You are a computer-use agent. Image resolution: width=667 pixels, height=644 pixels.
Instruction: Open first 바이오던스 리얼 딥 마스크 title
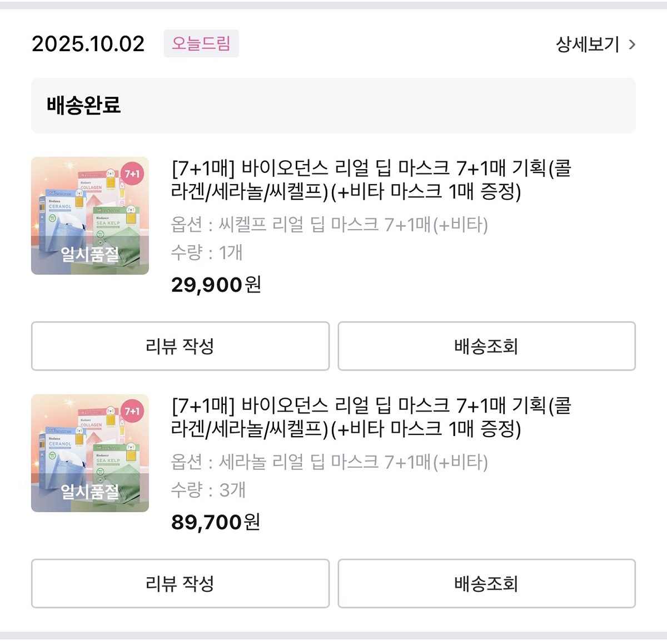(x=371, y=180)
